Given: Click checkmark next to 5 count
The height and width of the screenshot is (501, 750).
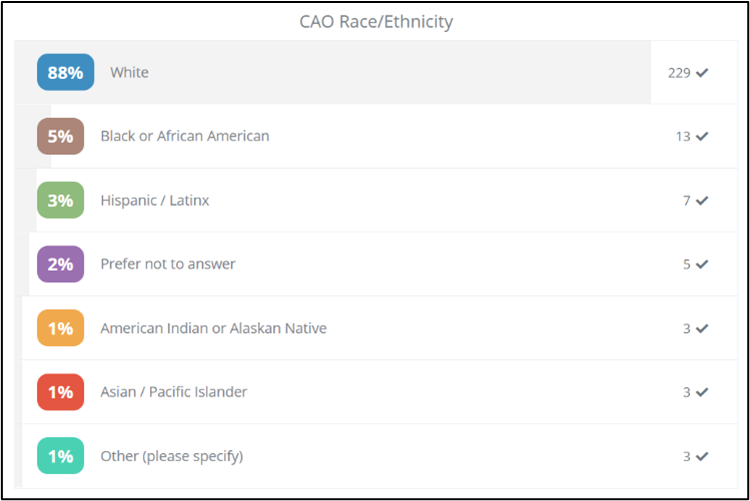Looking at the screenshot, I should [x=702, y=264].
